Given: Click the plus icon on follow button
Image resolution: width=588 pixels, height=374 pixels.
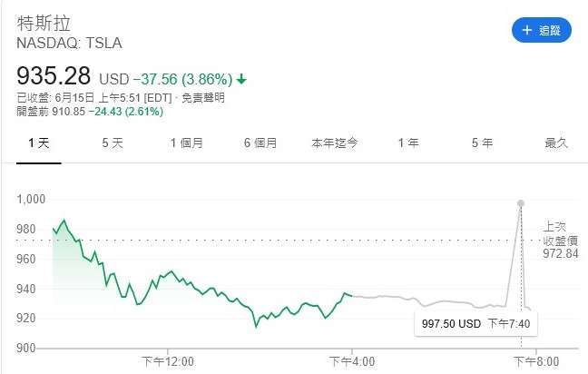Looking at the screenshot, I should point(527,30).
